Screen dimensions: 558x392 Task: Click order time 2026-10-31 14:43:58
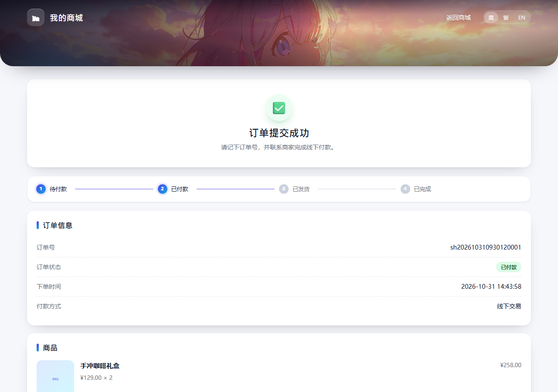pos(491,287)
